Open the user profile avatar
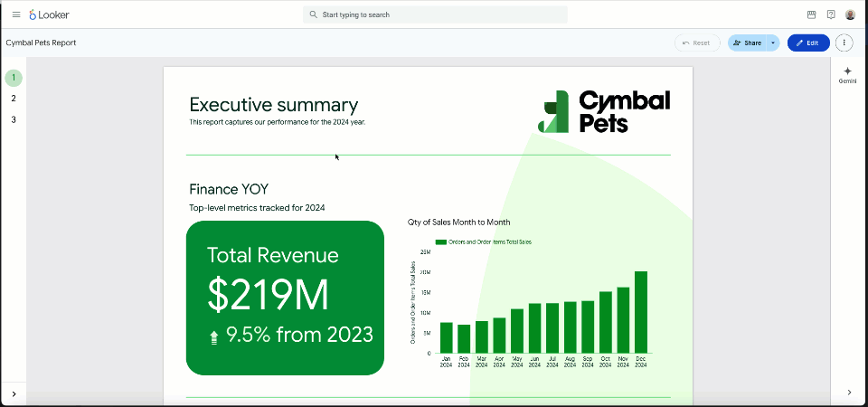Image resolution: width=868 pixels, height=407 pixels. point(850,15)
